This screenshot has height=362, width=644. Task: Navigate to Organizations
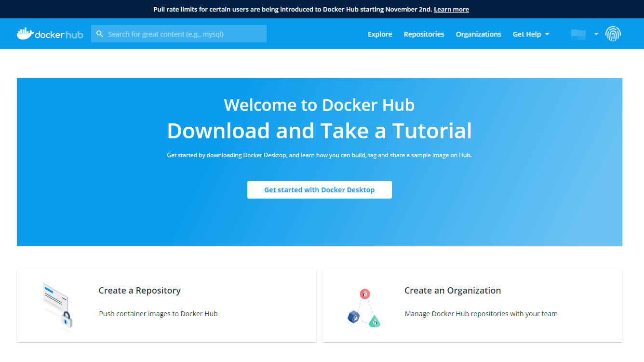coord(478,34)
